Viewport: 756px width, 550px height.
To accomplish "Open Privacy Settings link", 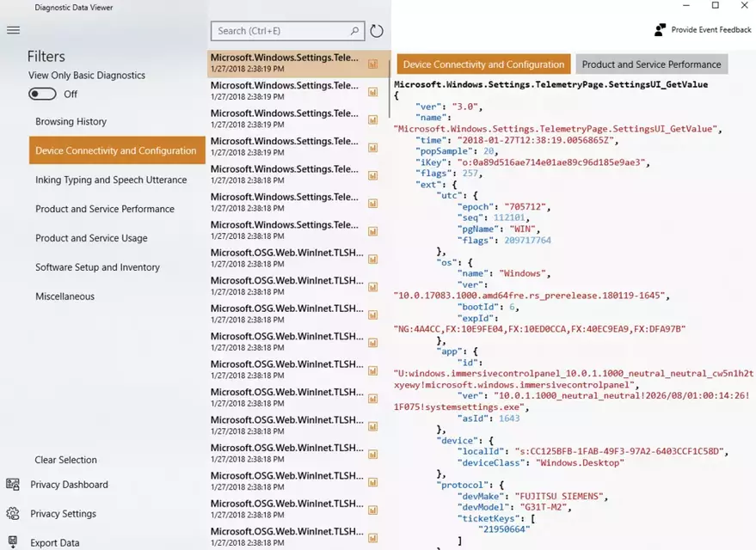I will 63,513.
